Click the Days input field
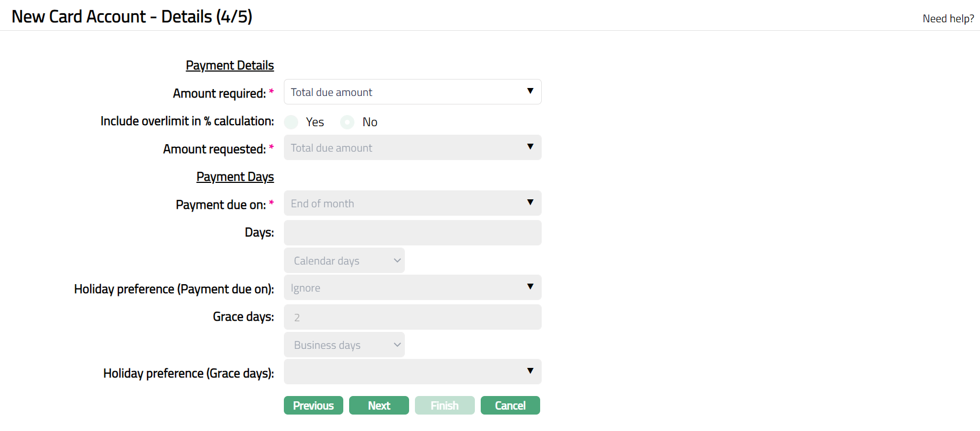 412,233
